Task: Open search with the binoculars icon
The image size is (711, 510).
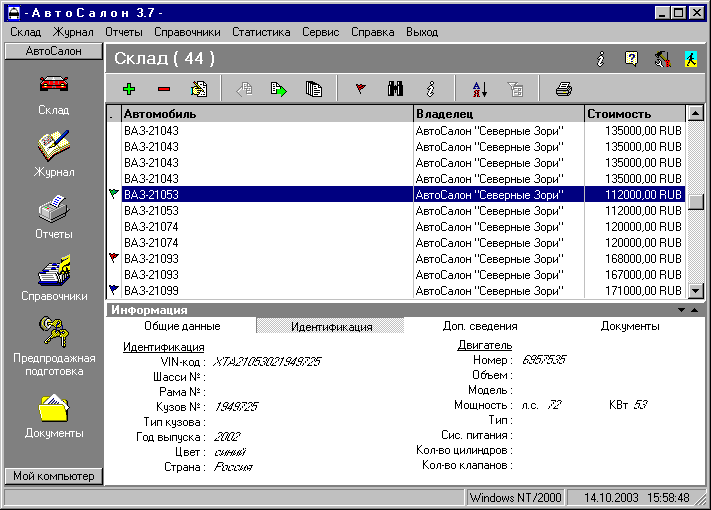Action: (x=395, y=89)
